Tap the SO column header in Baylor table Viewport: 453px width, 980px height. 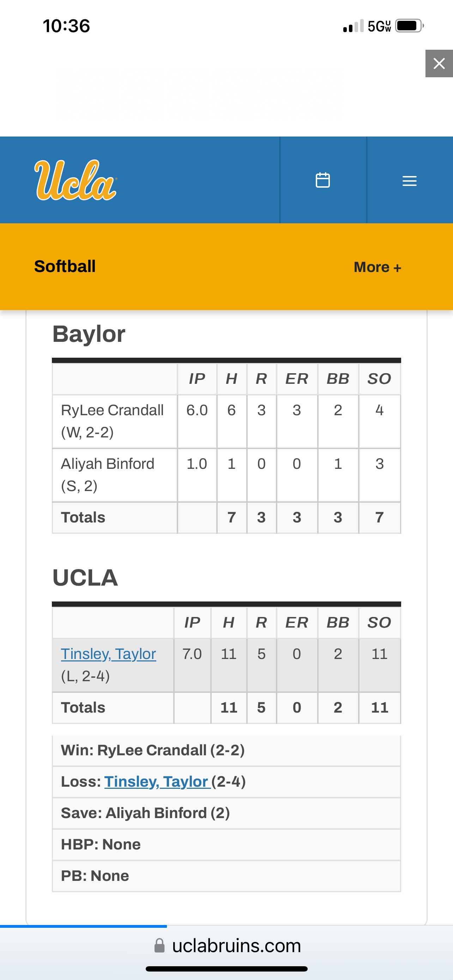(379, 379)
